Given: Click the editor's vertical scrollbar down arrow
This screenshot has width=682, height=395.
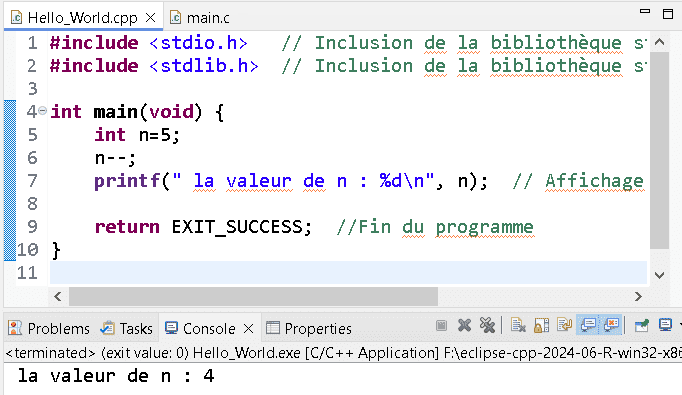Looking at the screenshot, I should [659, 275].
